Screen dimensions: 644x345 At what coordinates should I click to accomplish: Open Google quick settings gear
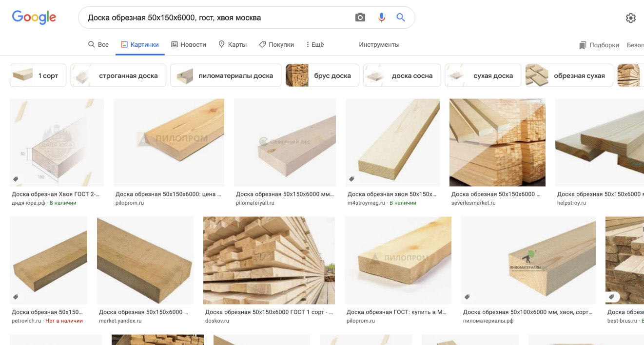click(631, 18)
